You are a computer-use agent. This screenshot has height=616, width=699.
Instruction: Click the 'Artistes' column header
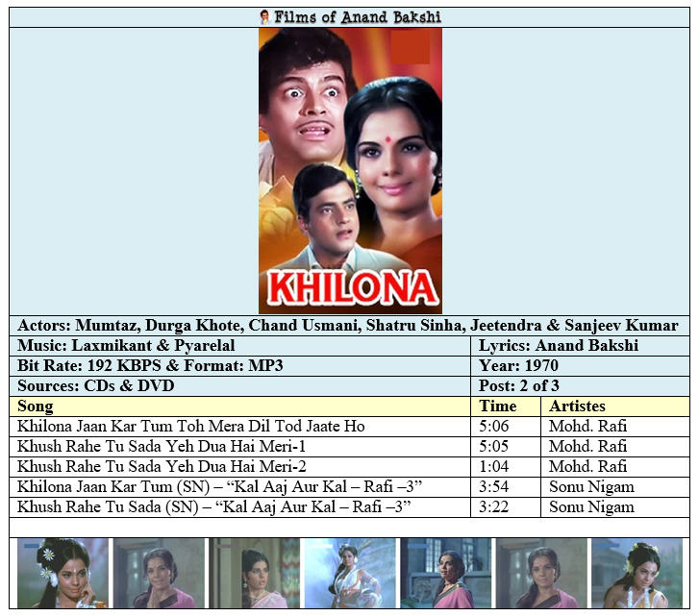[x=615, y=407]
